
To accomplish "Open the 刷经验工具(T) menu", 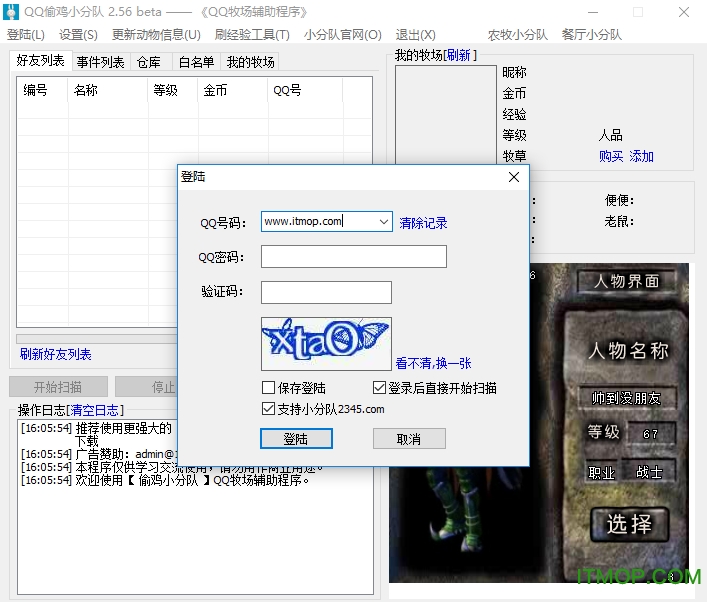I will click(x=252, y=35).
